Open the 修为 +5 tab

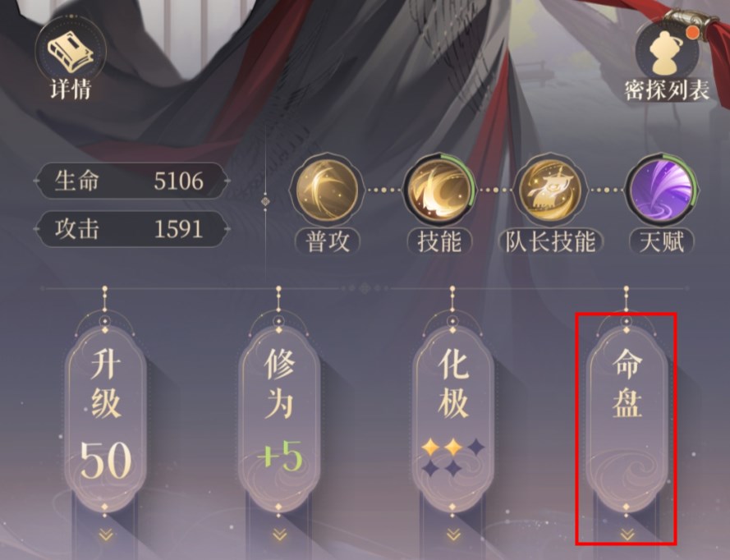[279, 416]
